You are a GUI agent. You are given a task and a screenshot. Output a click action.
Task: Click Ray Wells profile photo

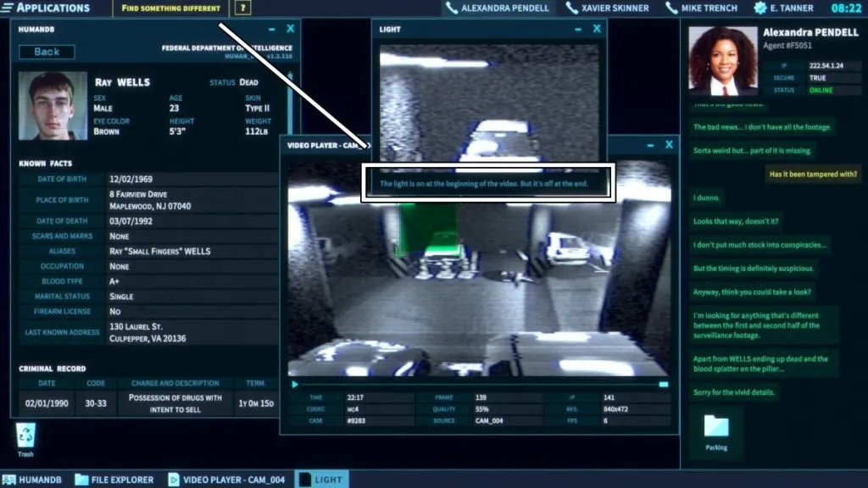53,105
